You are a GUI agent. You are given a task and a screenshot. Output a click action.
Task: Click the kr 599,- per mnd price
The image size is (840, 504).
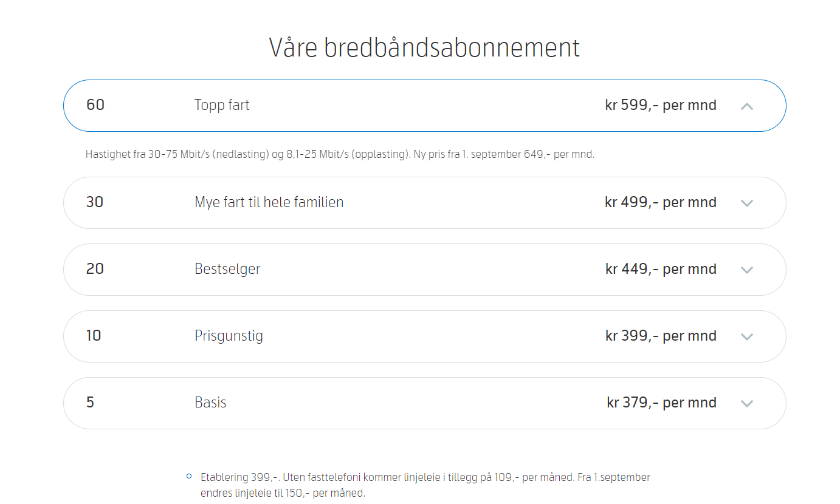coord(661,105)
